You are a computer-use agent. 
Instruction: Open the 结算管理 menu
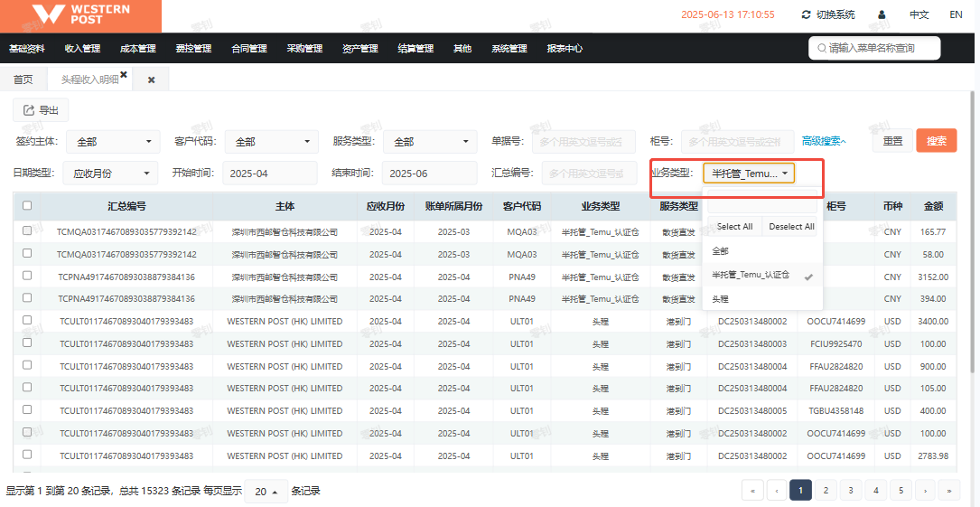tap(416, 48)
